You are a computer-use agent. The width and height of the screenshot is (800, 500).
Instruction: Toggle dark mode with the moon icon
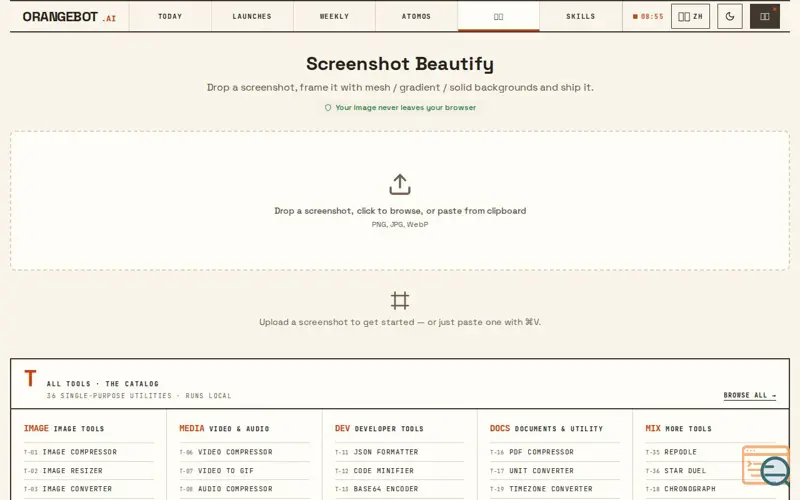730,16
